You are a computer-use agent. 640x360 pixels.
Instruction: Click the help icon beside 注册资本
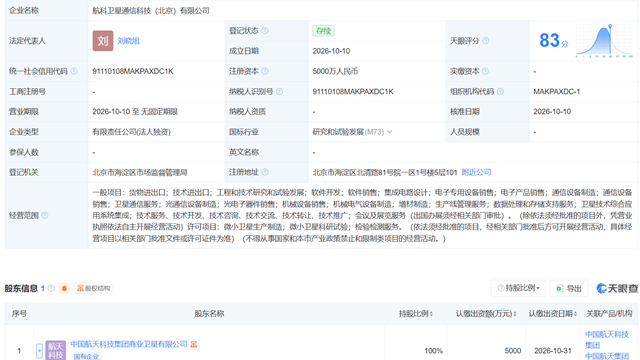265,71
